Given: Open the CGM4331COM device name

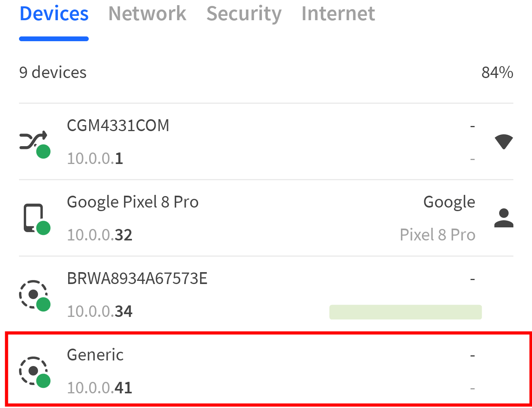Looking at the screenshot, I should point(118,126).
